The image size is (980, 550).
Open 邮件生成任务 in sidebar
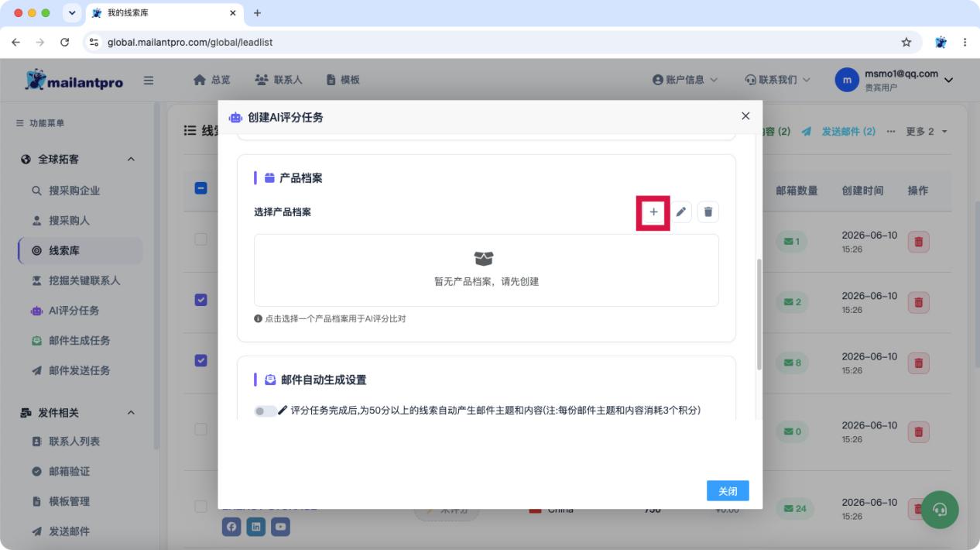(x=81, y=341)
